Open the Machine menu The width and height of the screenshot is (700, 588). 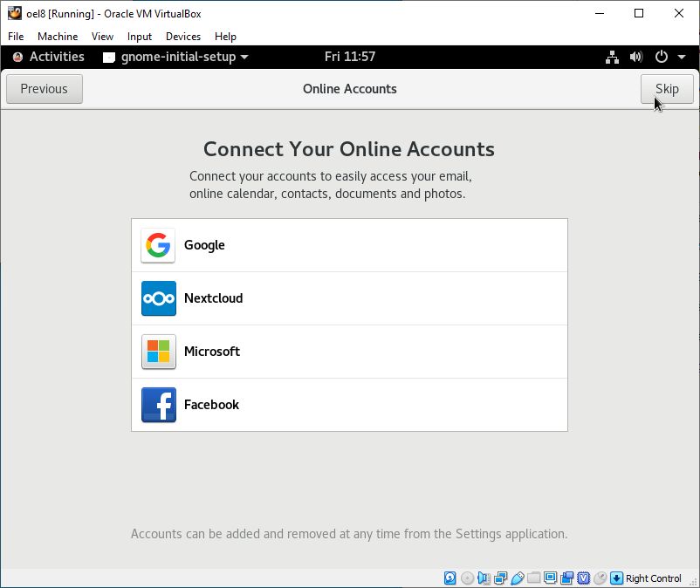click(x=58, y=37)
